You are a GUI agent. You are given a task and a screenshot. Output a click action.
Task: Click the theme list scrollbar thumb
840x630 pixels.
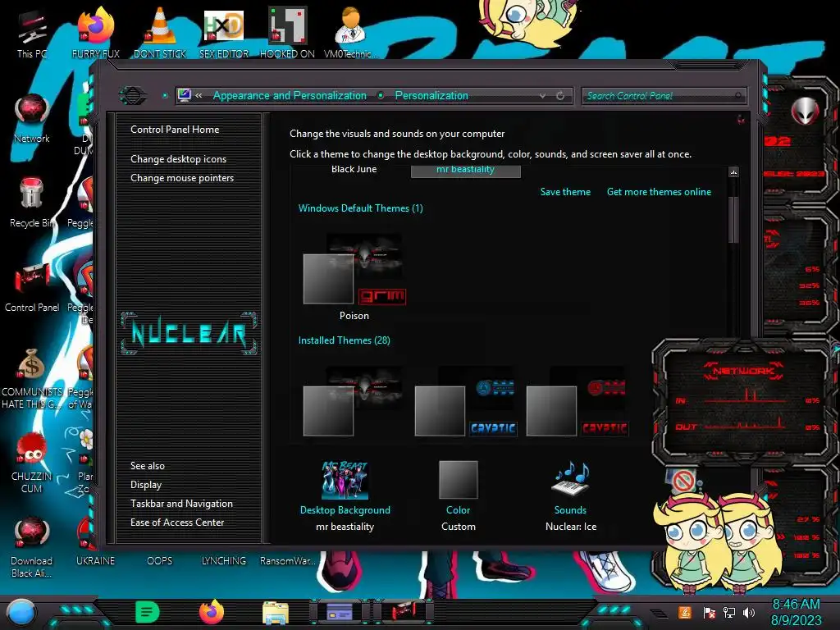(x=733, y=220)
